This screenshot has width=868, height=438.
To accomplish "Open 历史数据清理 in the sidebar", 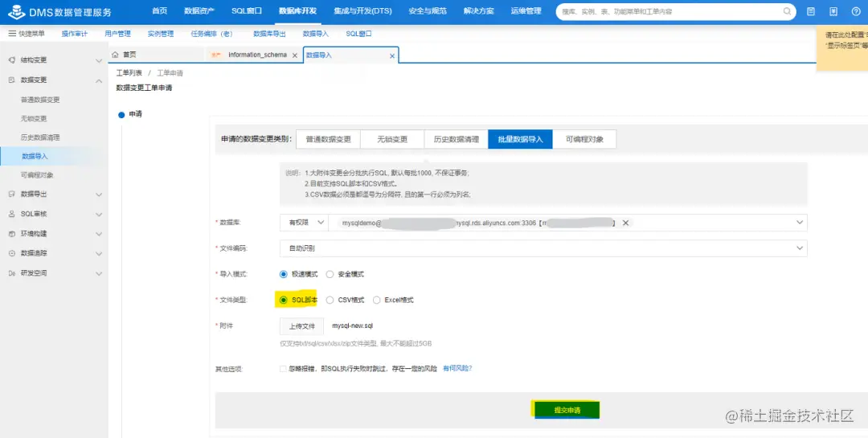I will point(40,137).
